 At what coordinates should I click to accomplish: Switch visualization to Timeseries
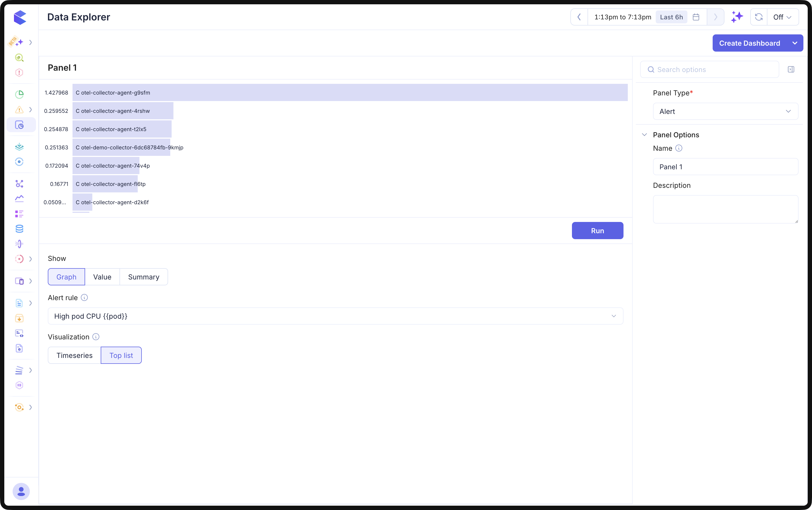[74, 355]
